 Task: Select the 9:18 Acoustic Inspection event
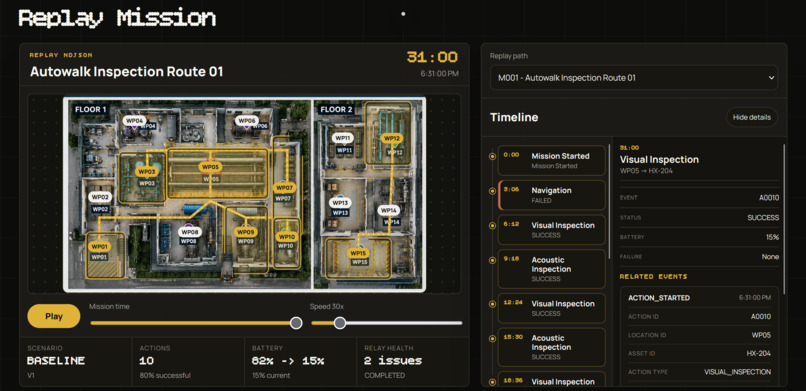552,269
